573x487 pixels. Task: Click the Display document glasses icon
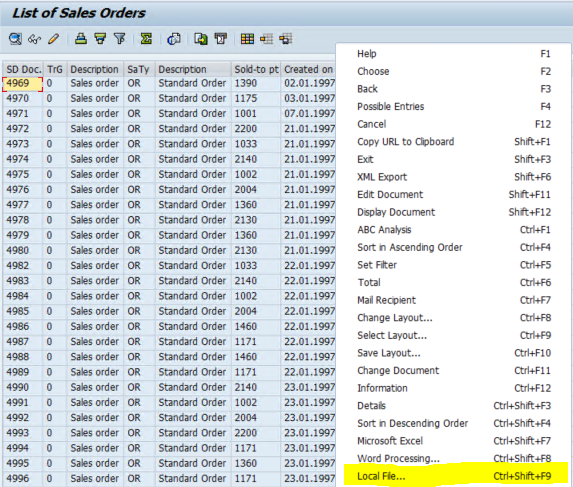[34, 39]
